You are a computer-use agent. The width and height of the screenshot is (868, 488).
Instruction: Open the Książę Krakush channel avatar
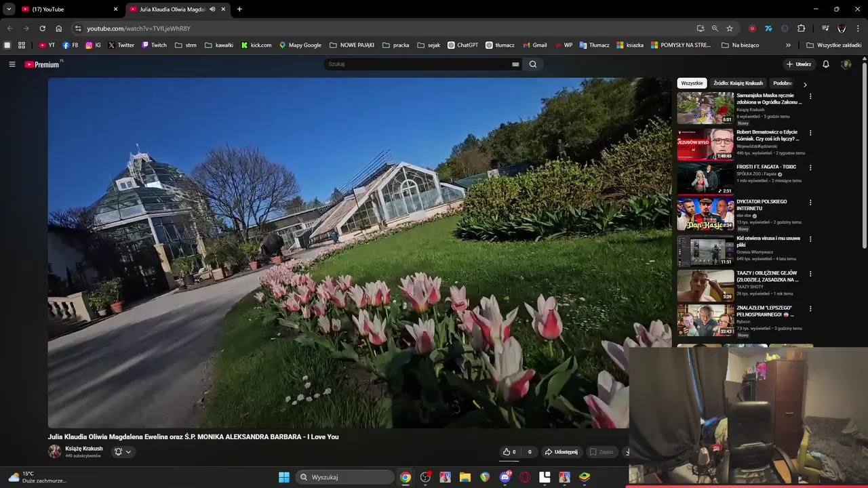(54, 451)
